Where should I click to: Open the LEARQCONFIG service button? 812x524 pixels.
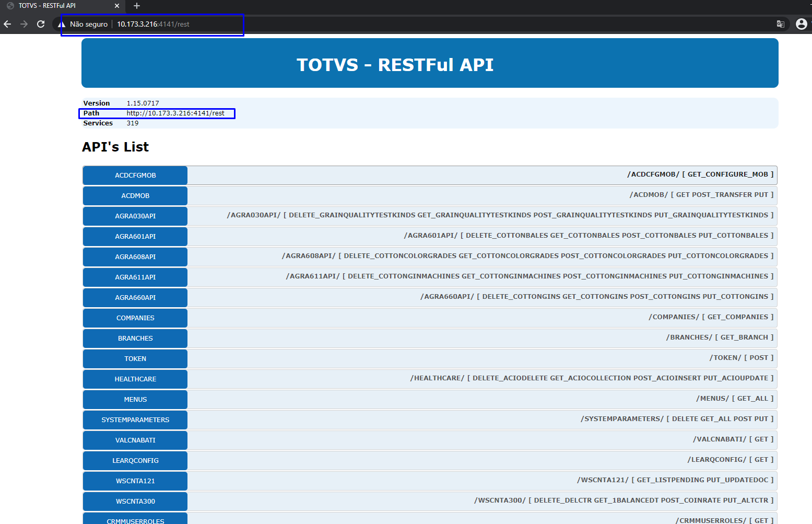pyautogui.click(x=135, y=461)
